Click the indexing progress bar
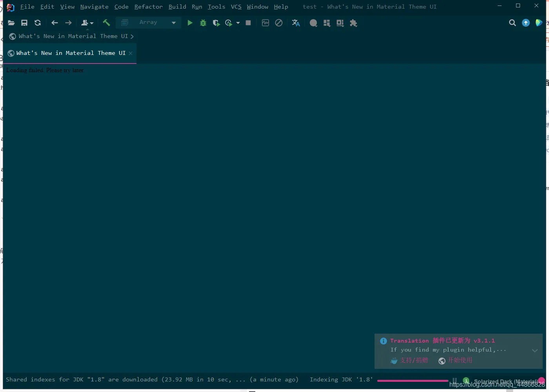 point(413,381)
